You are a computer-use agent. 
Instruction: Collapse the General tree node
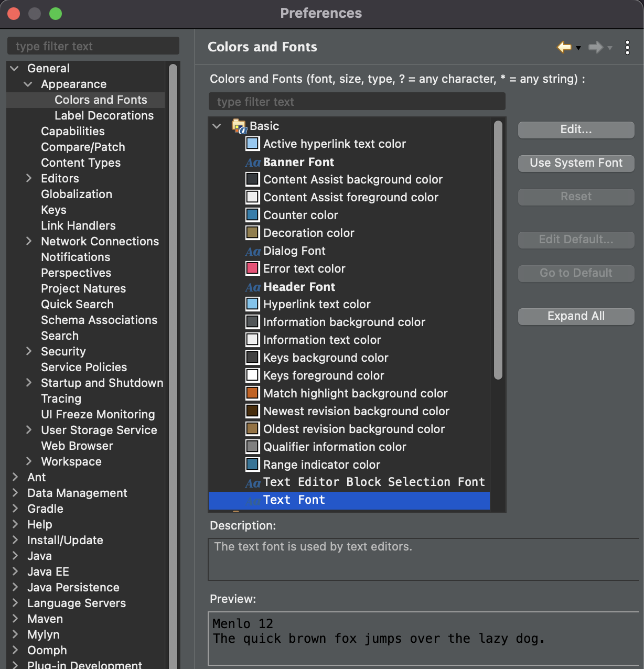15,68
